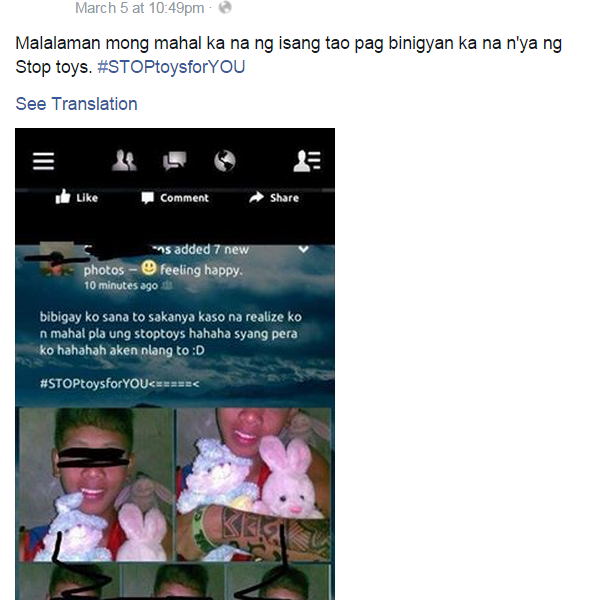Open the contacts list icon at right
This screenshot has width=611, height=600.
(307, 161)
